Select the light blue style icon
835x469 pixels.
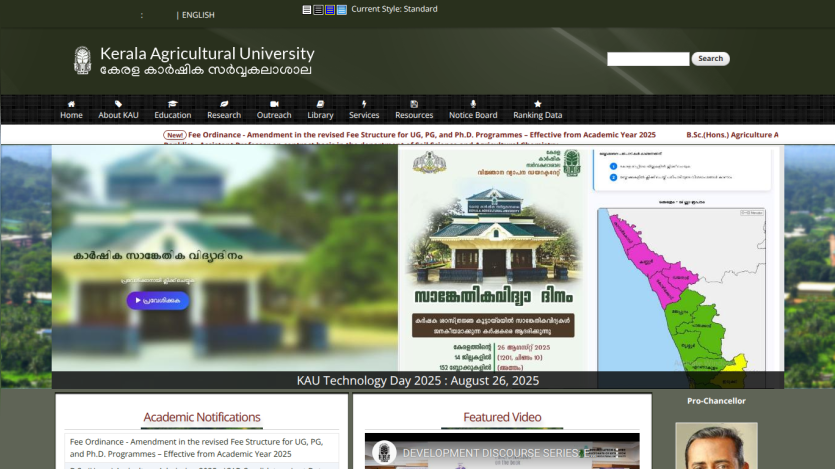(342, 10)
